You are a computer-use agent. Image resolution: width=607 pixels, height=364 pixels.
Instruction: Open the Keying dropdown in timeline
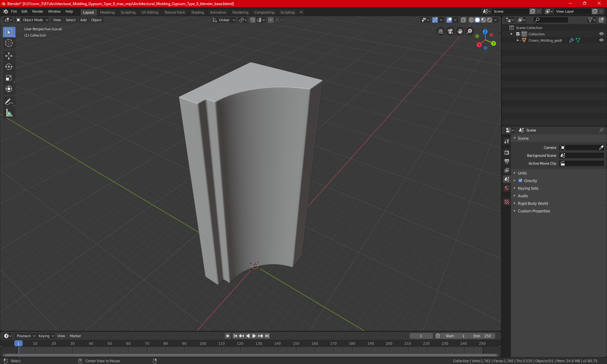[46, 336]
